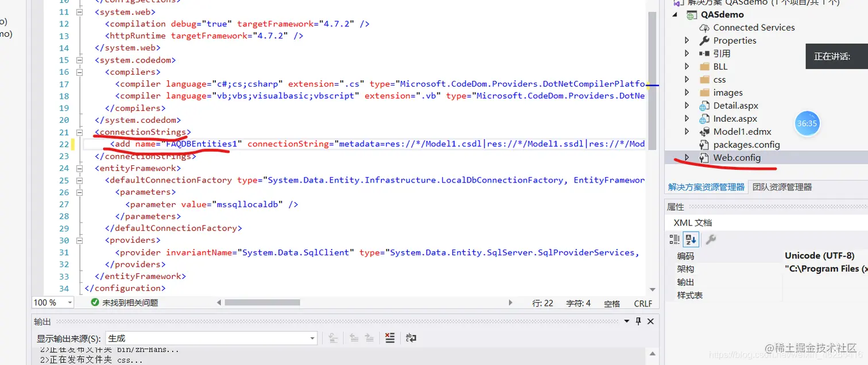
Task: Click the 36:35 timer bubble
Action: (x=807, y=123)
